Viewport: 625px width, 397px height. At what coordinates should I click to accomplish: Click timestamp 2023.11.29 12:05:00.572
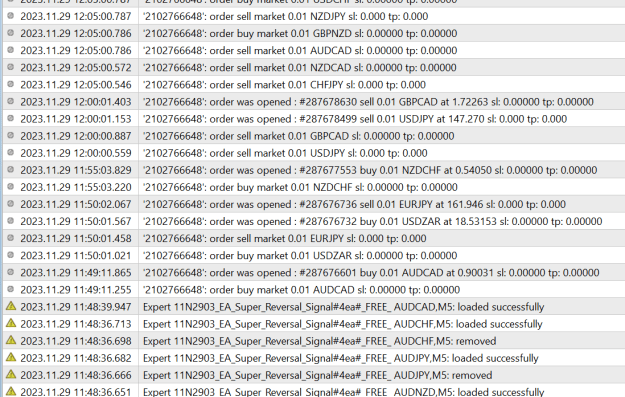pos(76,68)
